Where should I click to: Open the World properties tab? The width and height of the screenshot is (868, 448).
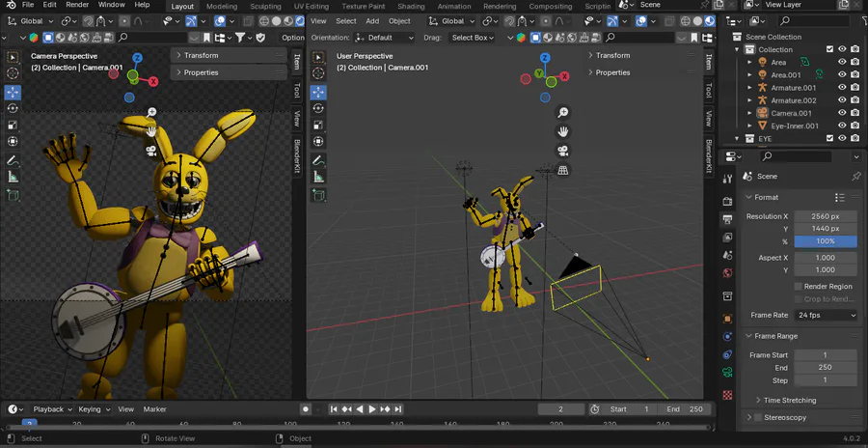click(x=727, y=273)
